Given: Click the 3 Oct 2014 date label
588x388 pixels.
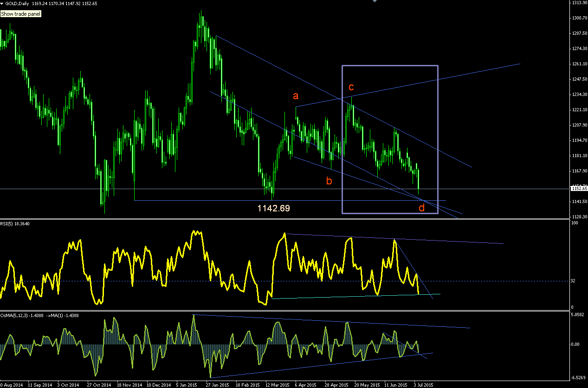Looking at the screenshot, I should (68, 385).
